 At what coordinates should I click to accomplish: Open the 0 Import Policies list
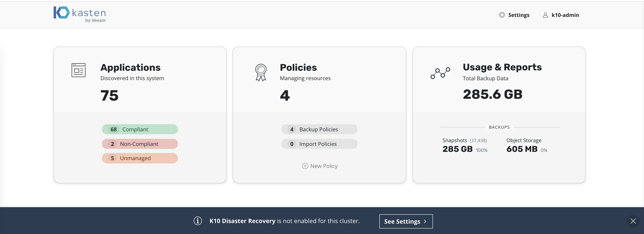click(x=319, y=144)
